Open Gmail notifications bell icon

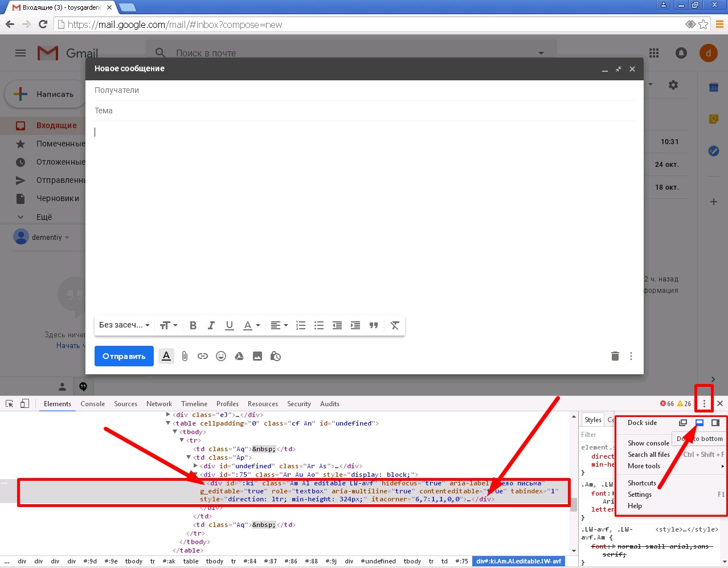[x=681, y=53]
